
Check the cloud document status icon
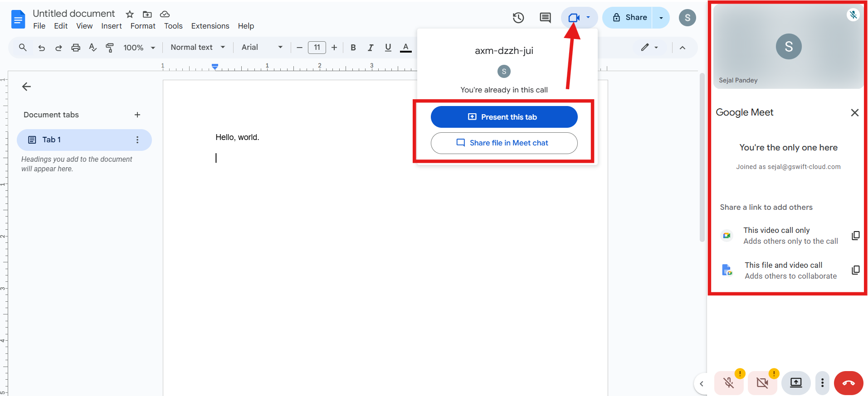click(x=165, y=14)
